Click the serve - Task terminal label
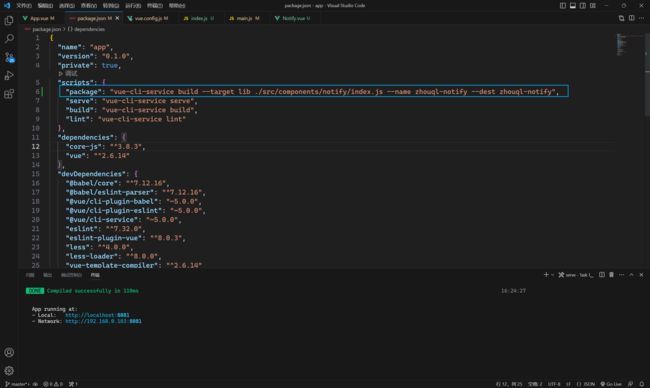Screen dimensions: 650x388 point(576,275)
